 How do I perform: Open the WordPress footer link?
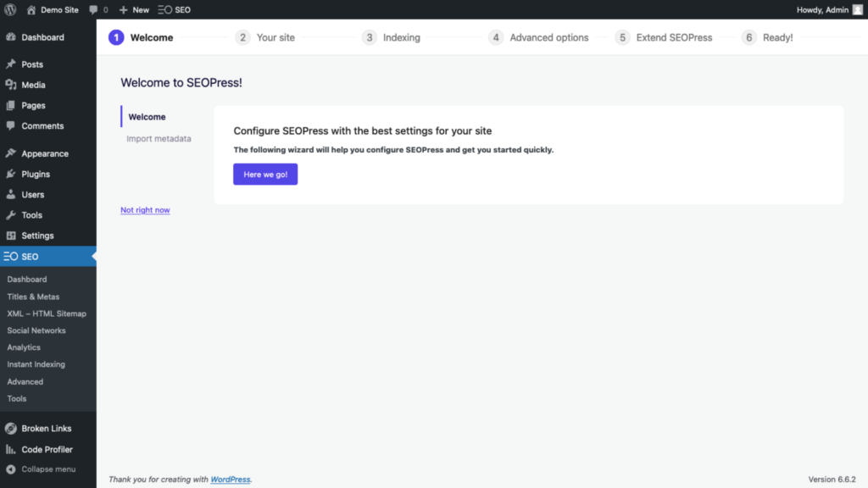(x=231, y=480)
